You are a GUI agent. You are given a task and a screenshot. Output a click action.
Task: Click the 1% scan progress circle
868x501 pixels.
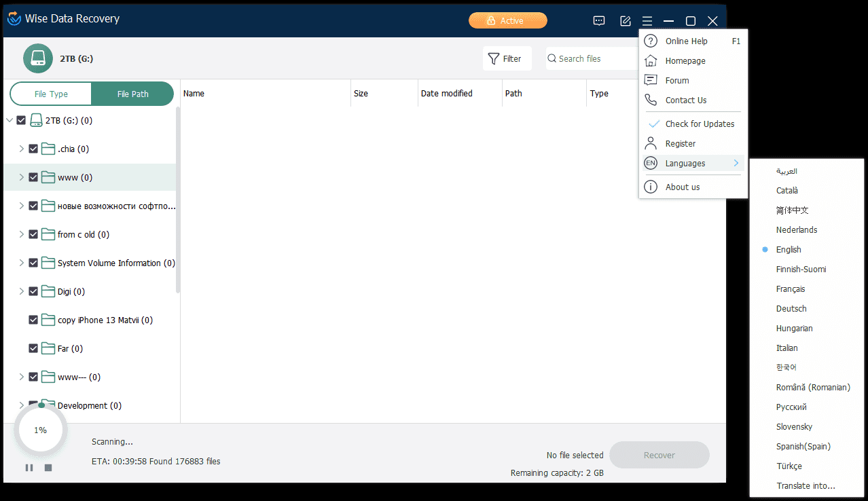(41, 430)
